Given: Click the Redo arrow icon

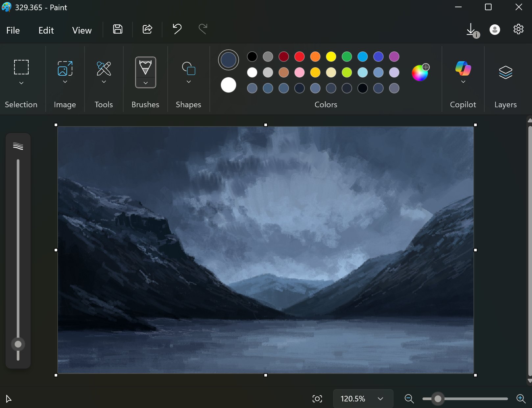Looking at the screenshot, I should (203, 29).
